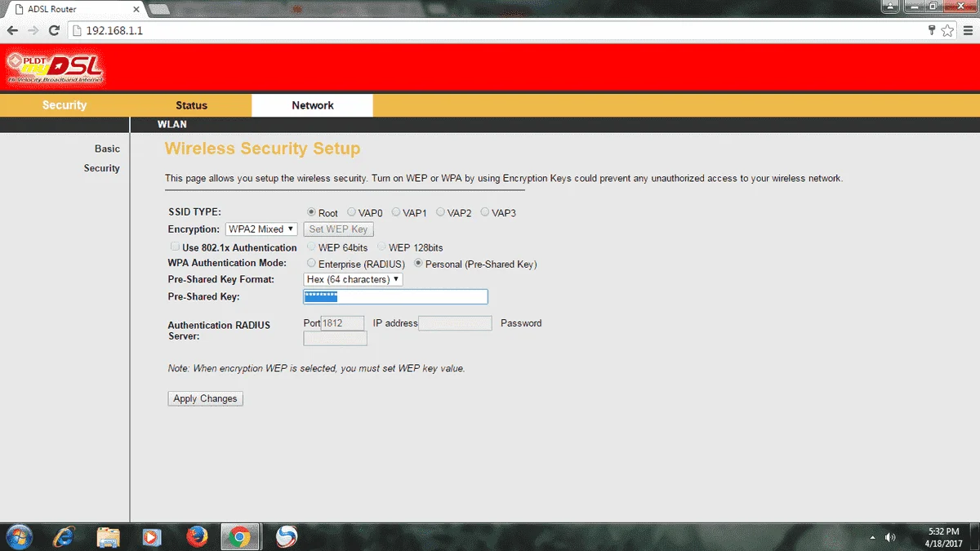Click the RADIUS IP address field
This screenshot has height=551, width=980.
click(x=455, y=323)
